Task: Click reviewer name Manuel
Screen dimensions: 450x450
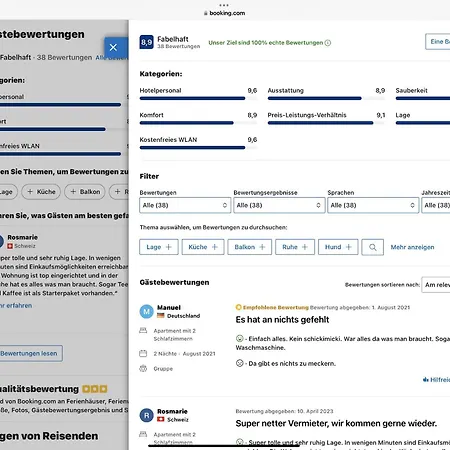Action: (169, 308)
